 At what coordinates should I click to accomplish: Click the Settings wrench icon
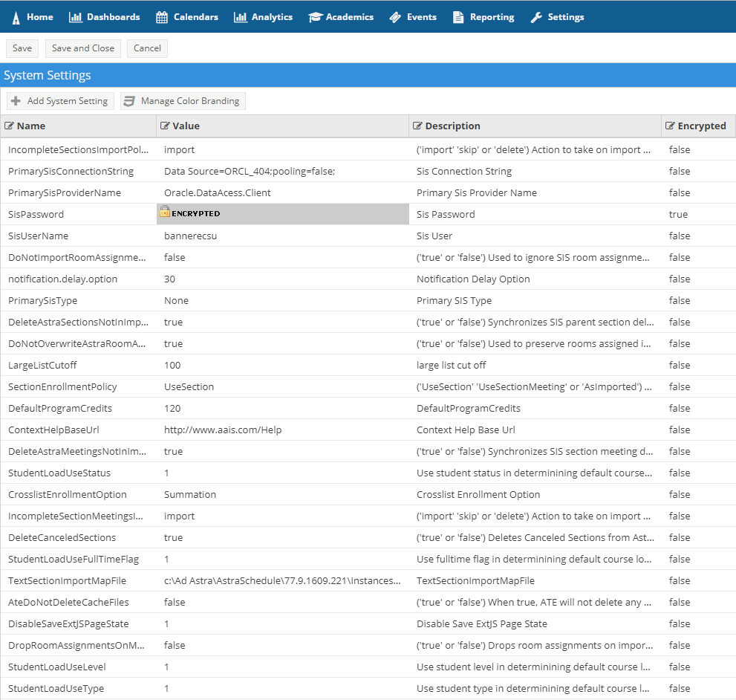pos(536,17)
